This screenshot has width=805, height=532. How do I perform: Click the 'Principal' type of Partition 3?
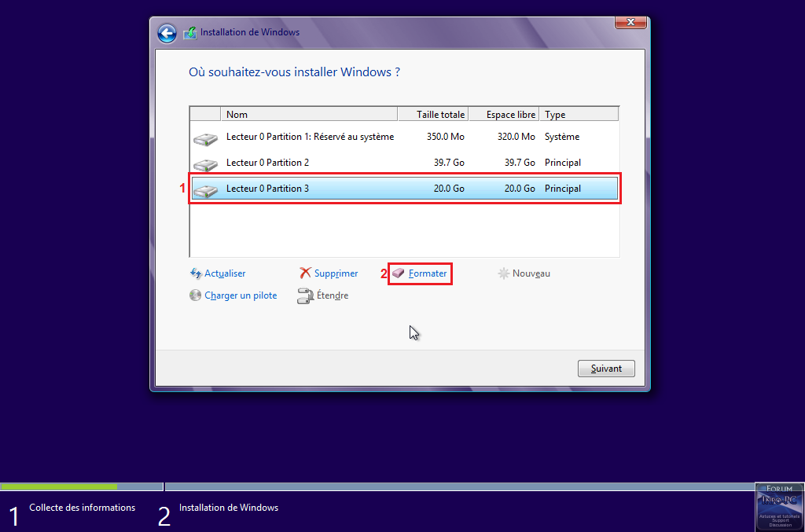563,189
